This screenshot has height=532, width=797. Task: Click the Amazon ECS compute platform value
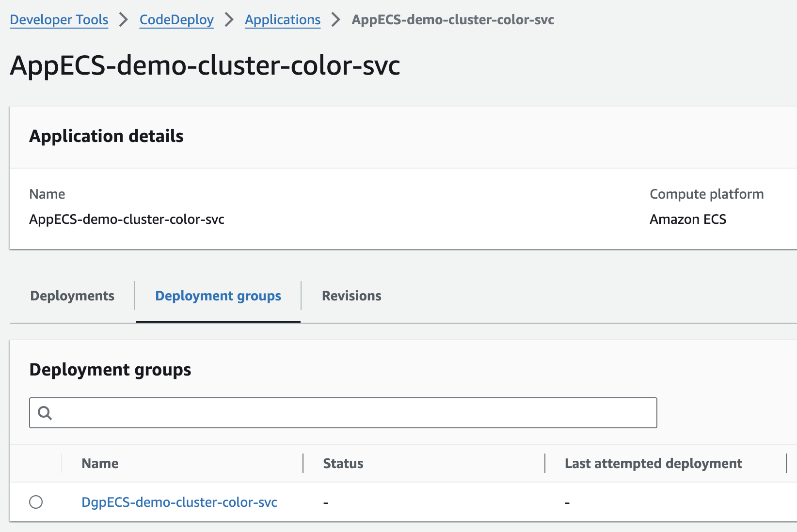(x=688, y=219)
